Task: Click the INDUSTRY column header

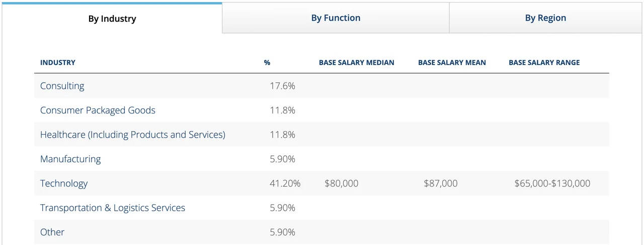Action: tap(58, 63)
